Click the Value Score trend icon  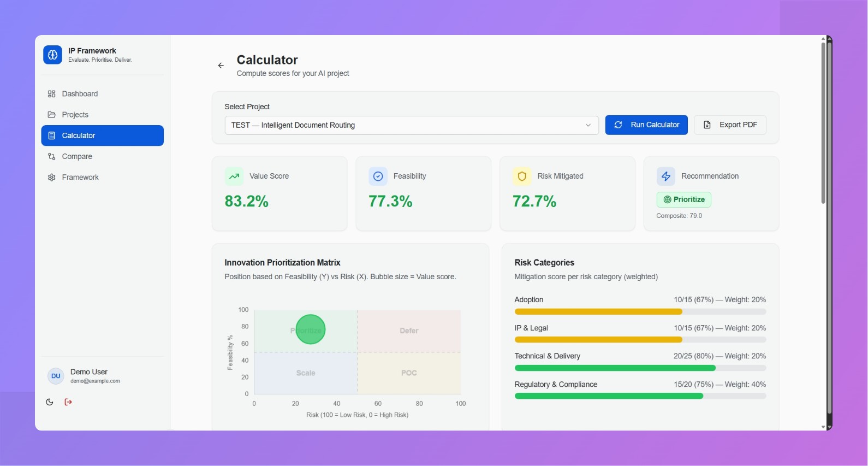[234, 176]
